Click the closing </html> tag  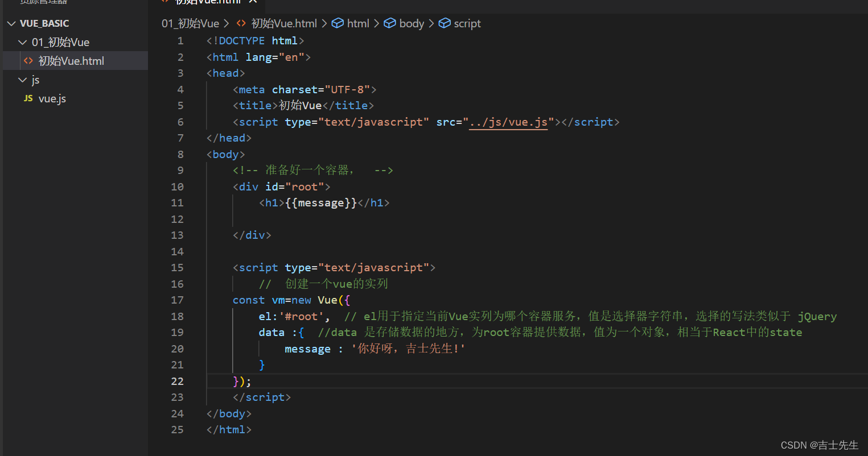click(x=229, y=429)
